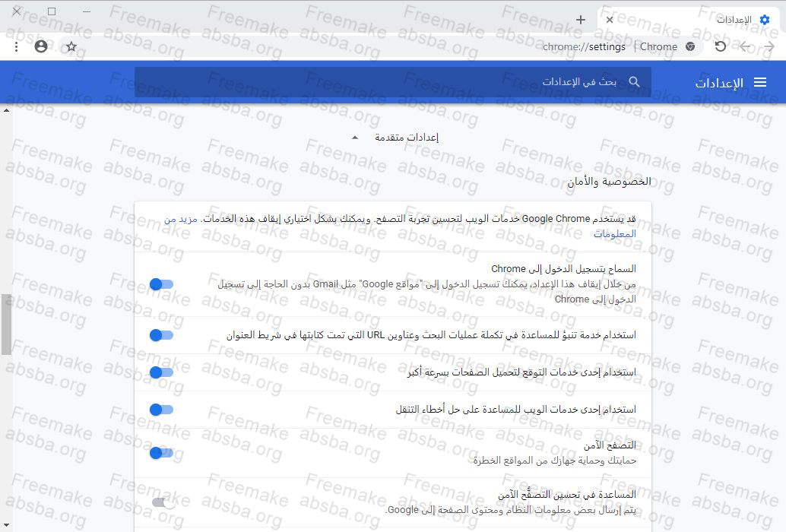Screen dimensions: 786x532
Task: Click the scrollbar up arrow
Action: 6,109
